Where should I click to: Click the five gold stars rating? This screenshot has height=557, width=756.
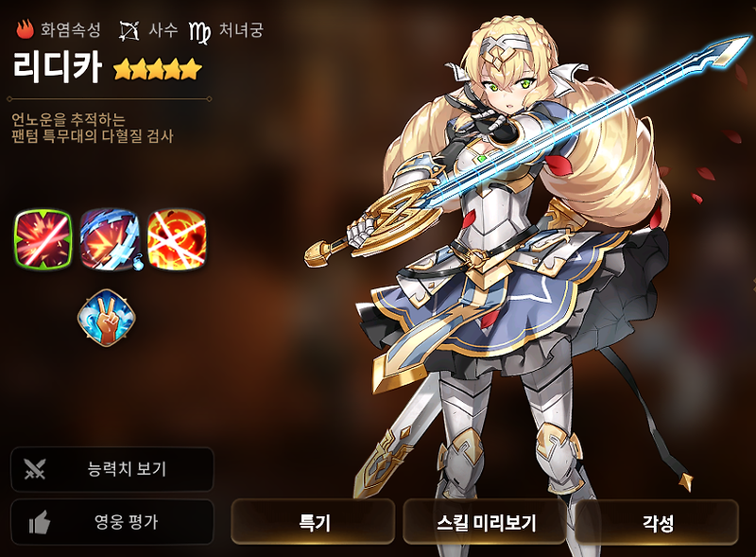point(158,69)
